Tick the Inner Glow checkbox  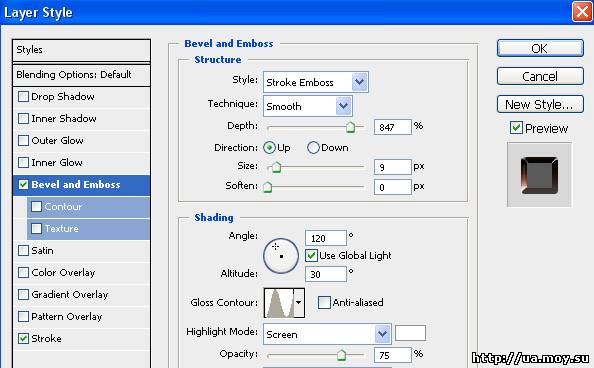23,163
